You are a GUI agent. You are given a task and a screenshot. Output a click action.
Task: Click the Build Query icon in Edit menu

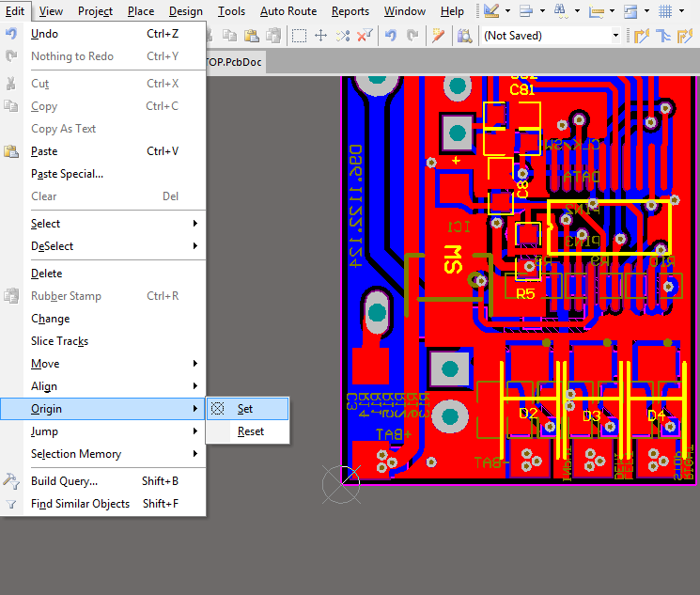point(11,481)
